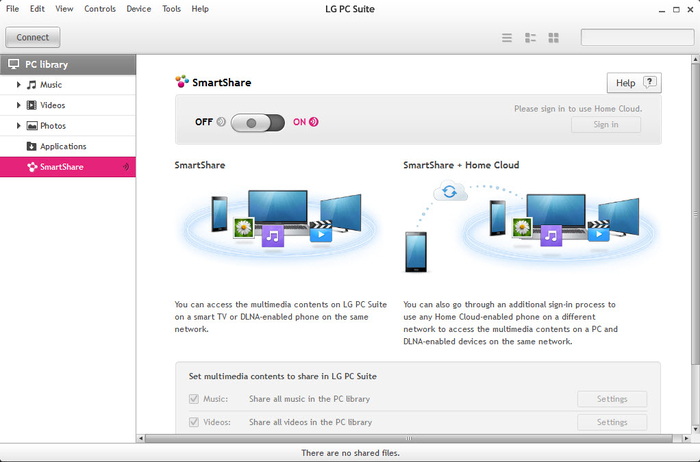
Task: Click the Music note icon in sidebar
Action: (31, 84)
